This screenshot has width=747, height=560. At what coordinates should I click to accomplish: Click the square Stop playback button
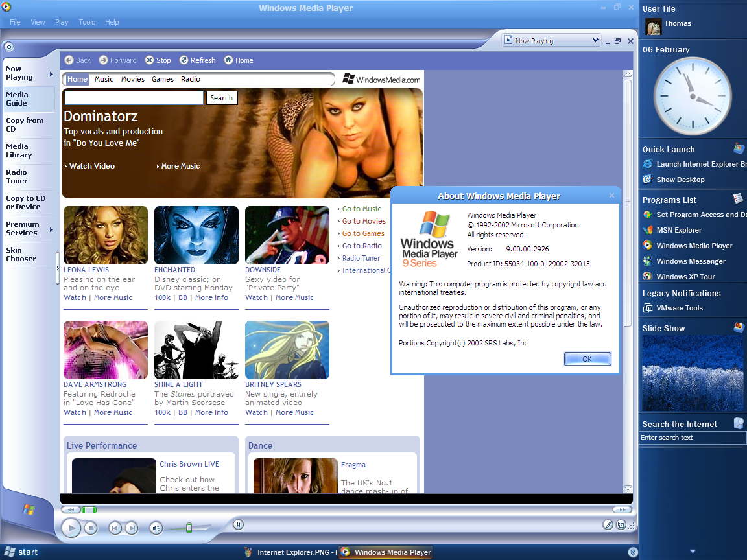pos(91,528)
